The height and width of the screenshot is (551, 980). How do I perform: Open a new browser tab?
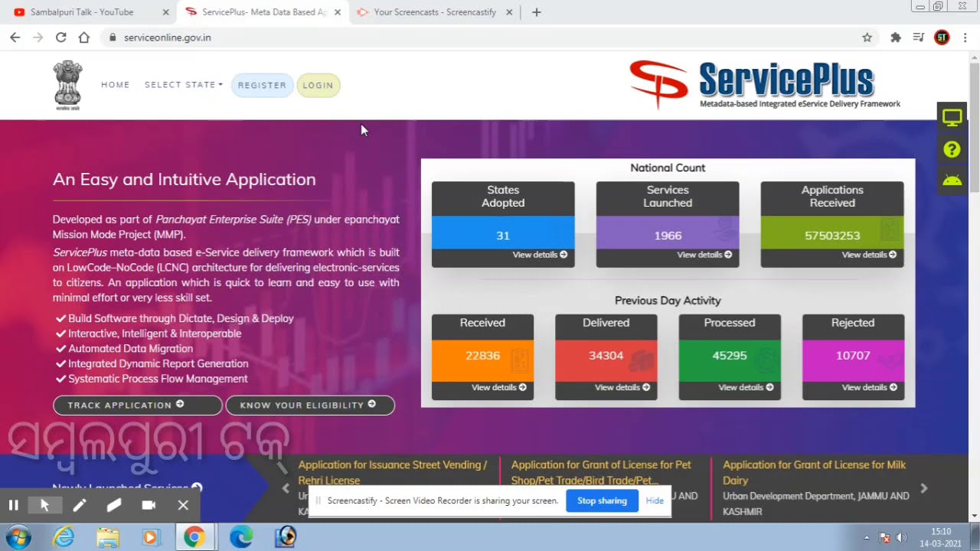tap(536, 12)
